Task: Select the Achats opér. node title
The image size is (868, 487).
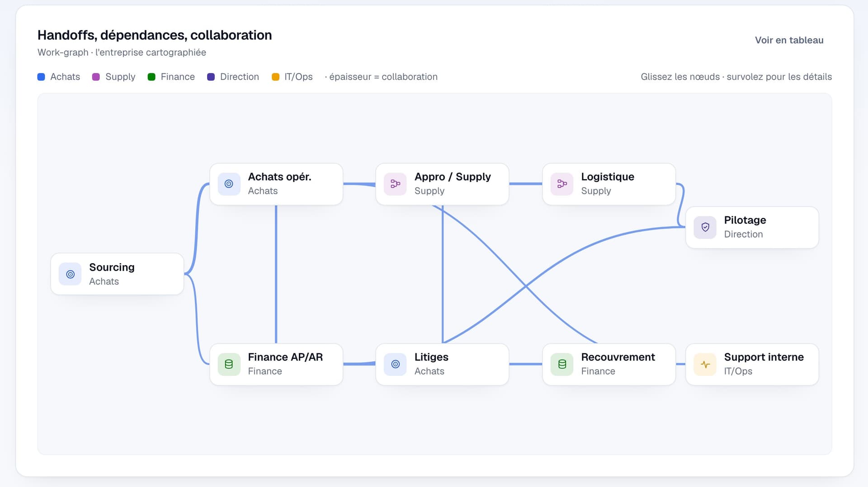Action: [279, 177]
